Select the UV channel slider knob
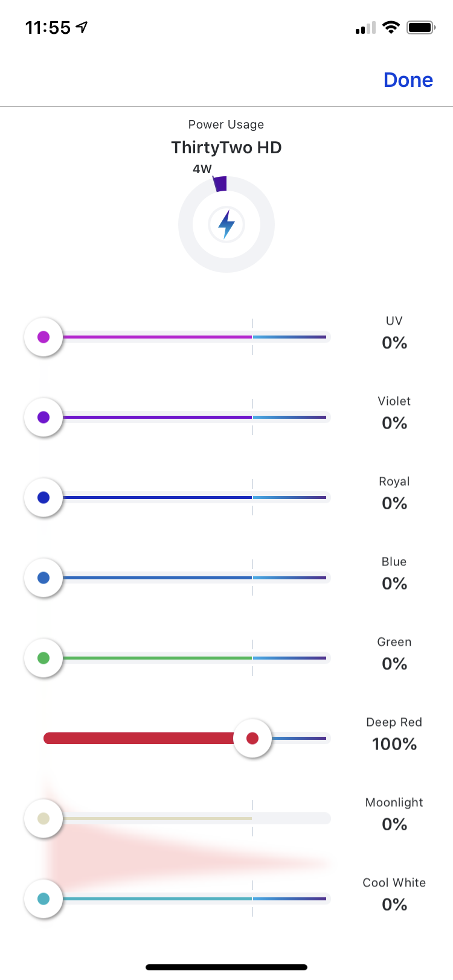 [43, 337]
